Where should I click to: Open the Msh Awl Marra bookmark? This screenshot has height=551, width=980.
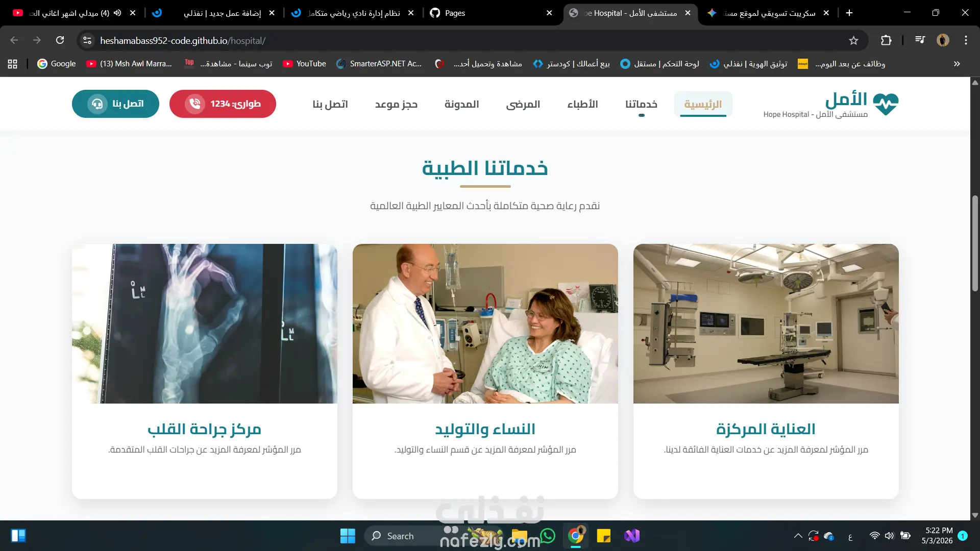tap(129, 64)
